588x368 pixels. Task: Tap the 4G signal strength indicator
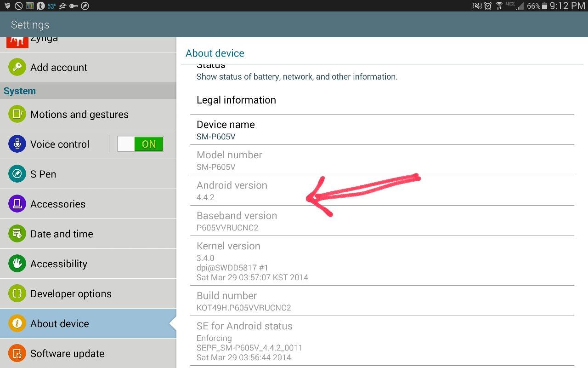(x=514, y=6)
